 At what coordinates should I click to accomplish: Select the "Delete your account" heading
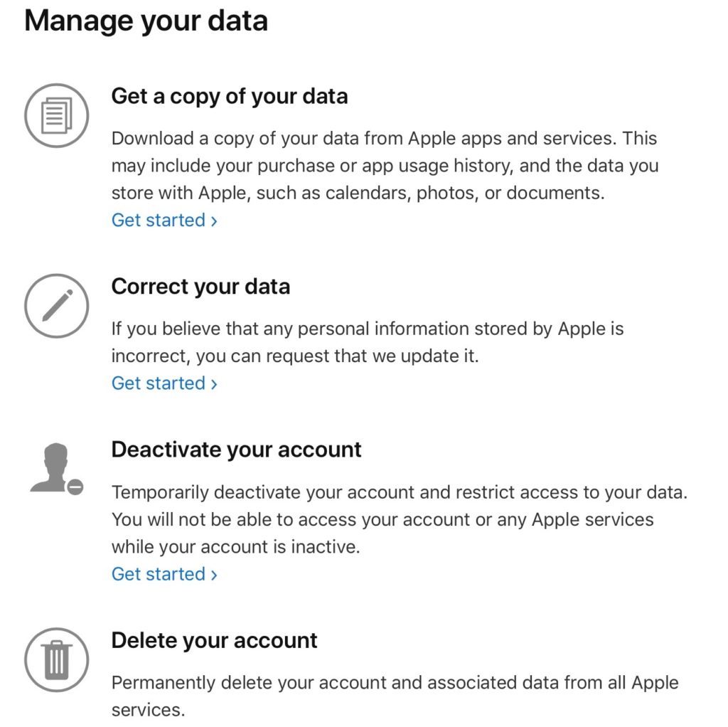point(214,640)
